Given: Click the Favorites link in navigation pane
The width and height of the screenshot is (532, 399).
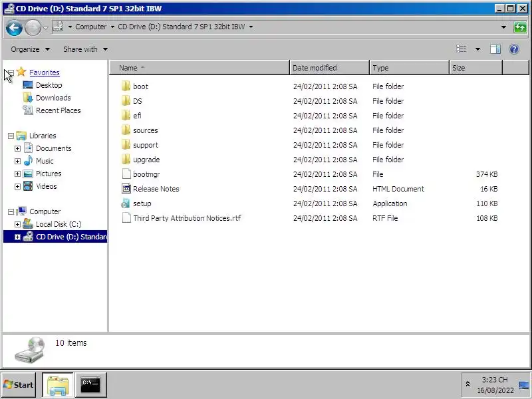Looking at the screenshot, I should (x=44, y=72).
